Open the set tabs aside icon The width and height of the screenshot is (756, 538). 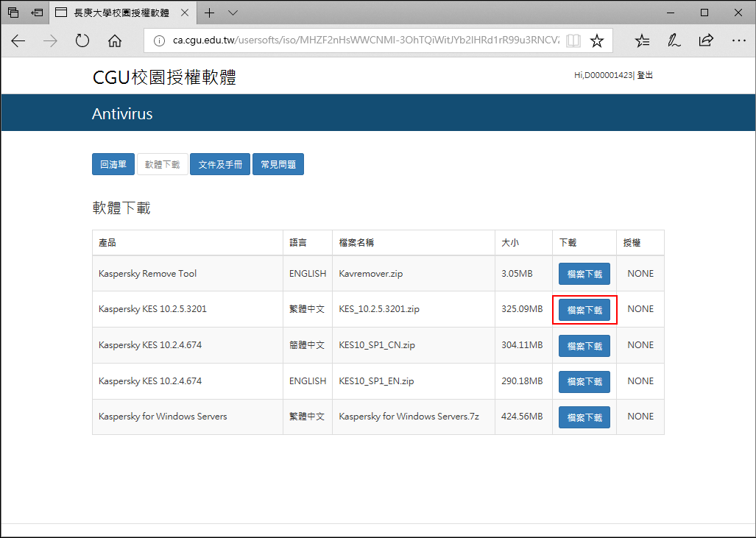coord(37,13)
